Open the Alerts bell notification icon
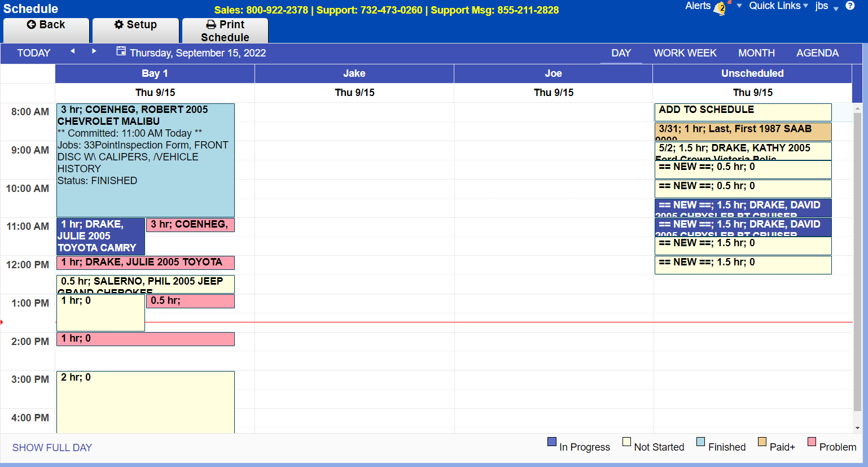Screen dimensions: 868x467 [721, 8]
